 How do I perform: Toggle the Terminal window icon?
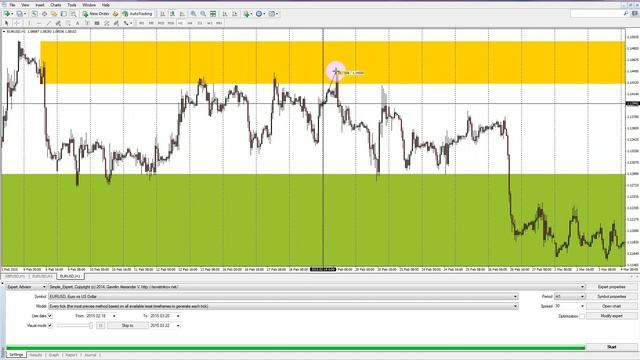64,14
